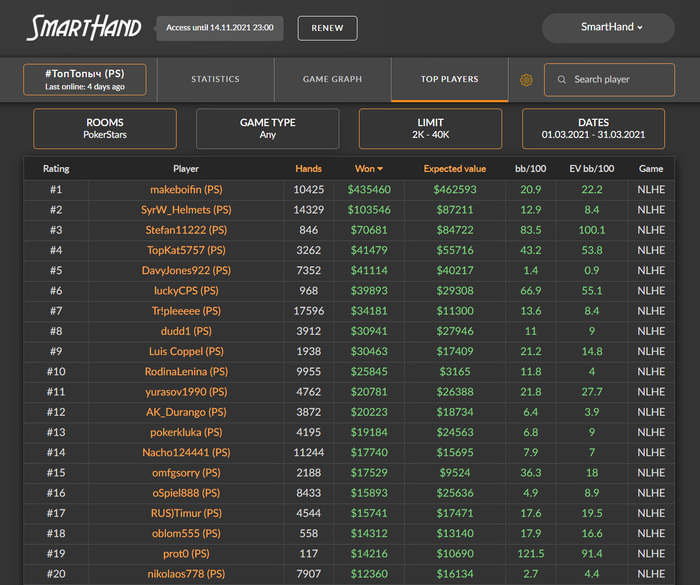Open player pokerkluka (PS)
Screen dimensions: 700x585
[186, 432]
